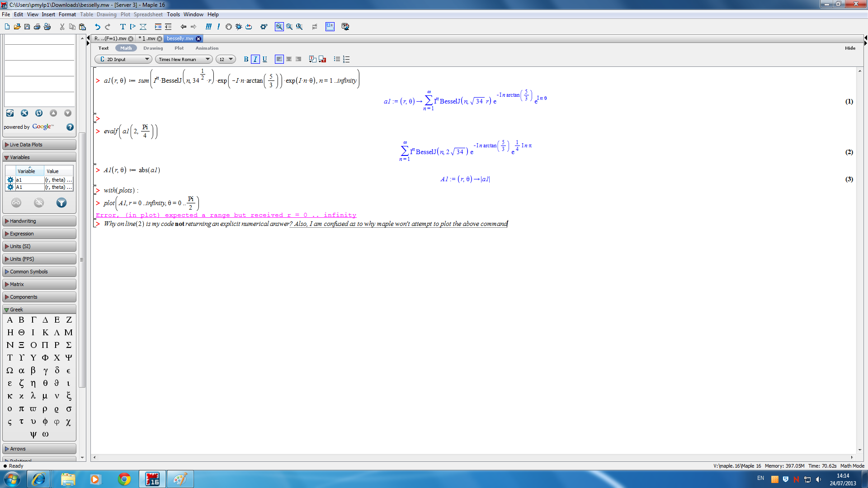
Task: Click the Undo arrow icon
Action: pyautogui.click(x=97, y=27)
